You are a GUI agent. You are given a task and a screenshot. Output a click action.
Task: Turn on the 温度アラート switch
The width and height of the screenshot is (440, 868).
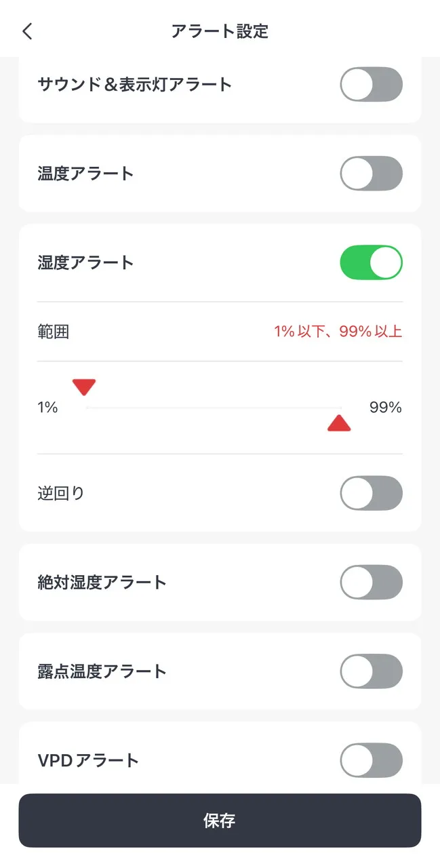tap(371, 174)
